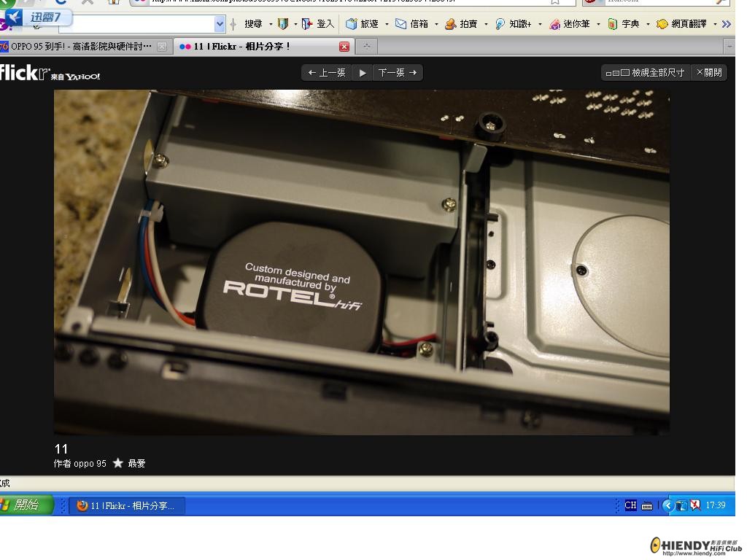Open the oppo 95 author link

pyautogui.click(x=90, y=463)
